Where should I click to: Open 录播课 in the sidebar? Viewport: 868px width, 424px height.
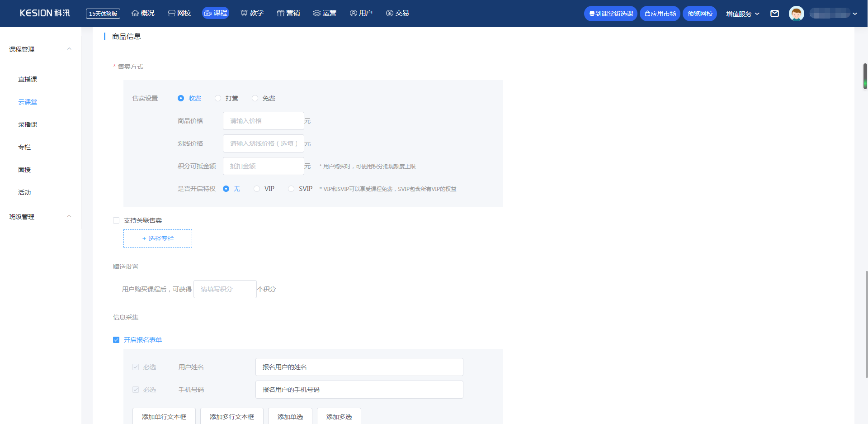tap(28, 124)
